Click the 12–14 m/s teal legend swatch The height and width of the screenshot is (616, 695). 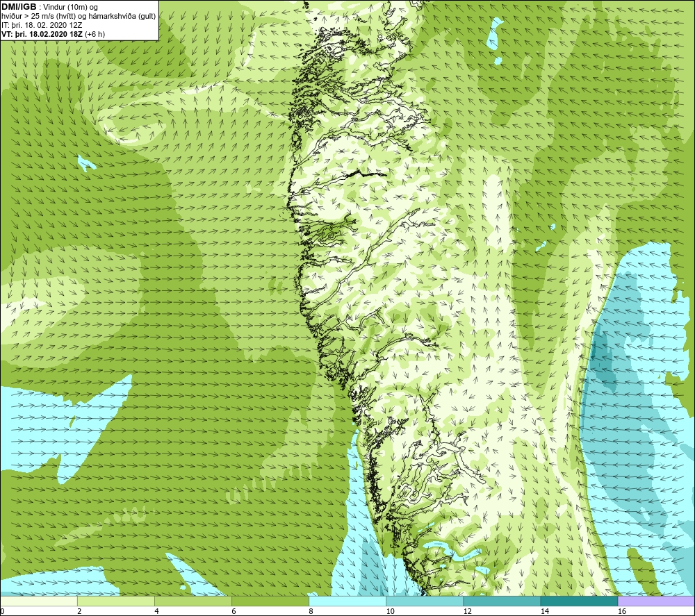point(502,601)
